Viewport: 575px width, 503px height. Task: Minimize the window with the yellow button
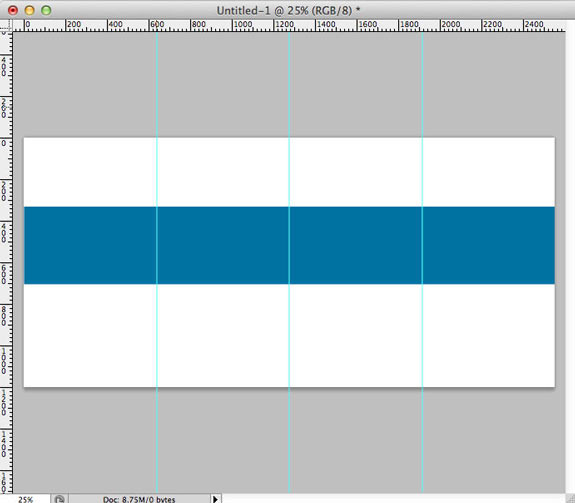(29, 10)
